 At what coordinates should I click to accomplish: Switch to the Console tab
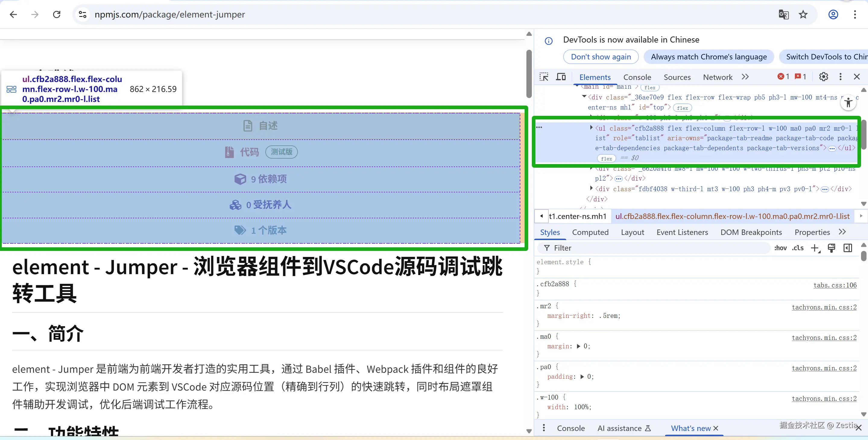pos(637,77)
